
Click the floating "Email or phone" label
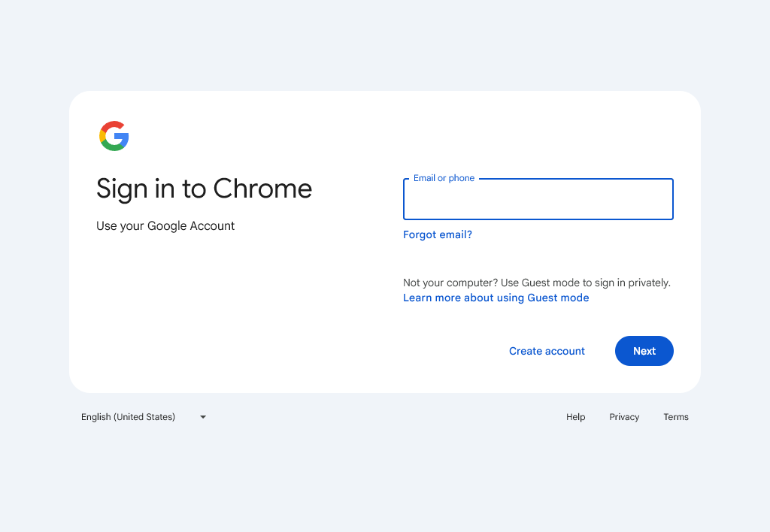click(x=444, y=178)
